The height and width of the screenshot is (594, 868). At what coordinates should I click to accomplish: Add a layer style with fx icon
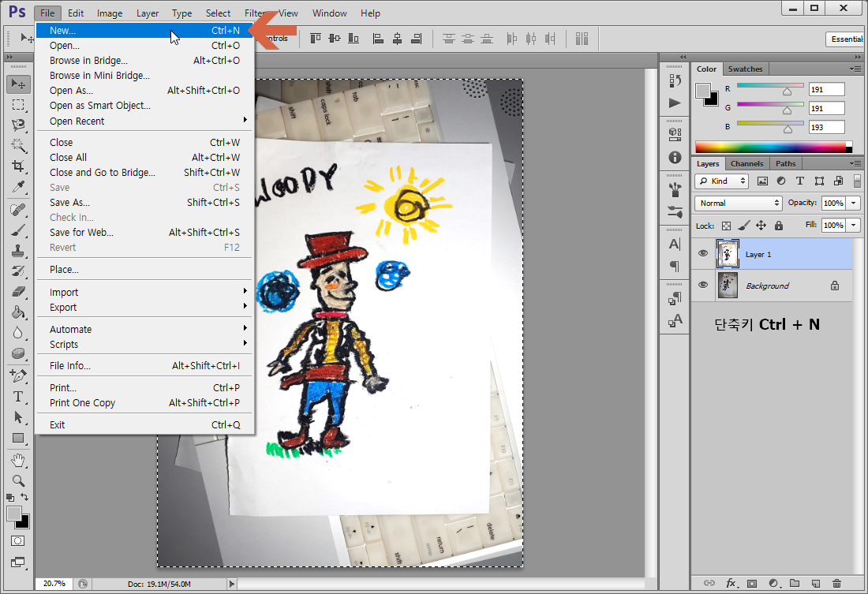pos(731,583)
